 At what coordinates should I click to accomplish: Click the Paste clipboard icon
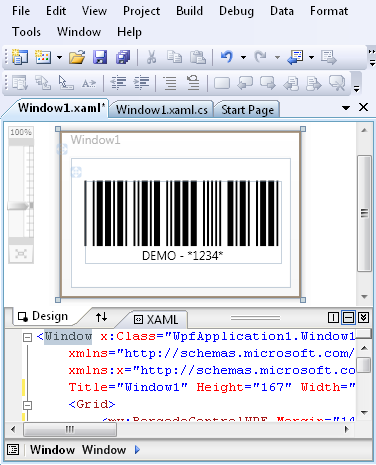pyautogui.click(x=198, y=57)
